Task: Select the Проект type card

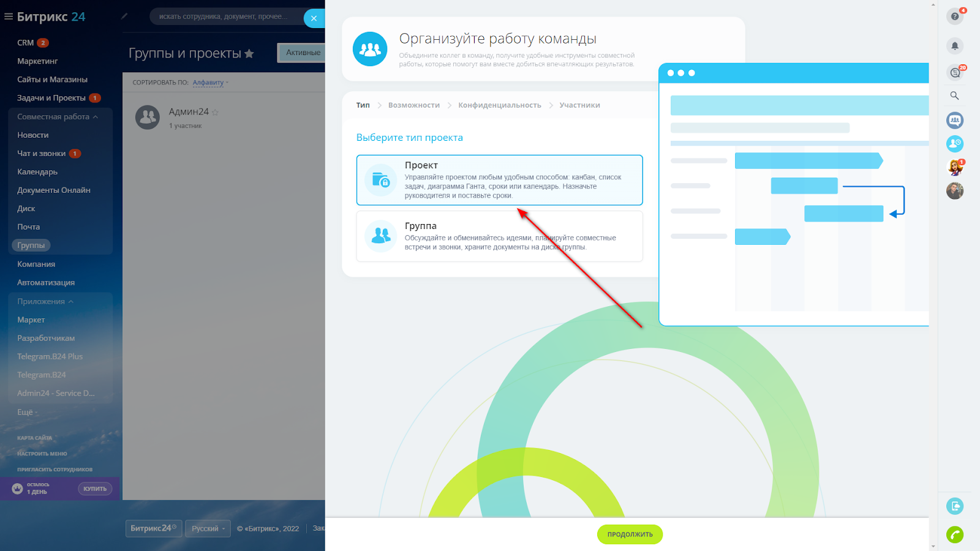Action: coord(500,180)
